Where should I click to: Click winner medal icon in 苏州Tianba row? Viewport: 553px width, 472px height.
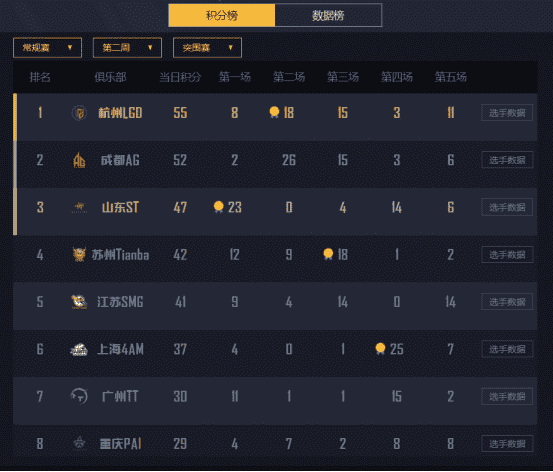tap(328, 254)
